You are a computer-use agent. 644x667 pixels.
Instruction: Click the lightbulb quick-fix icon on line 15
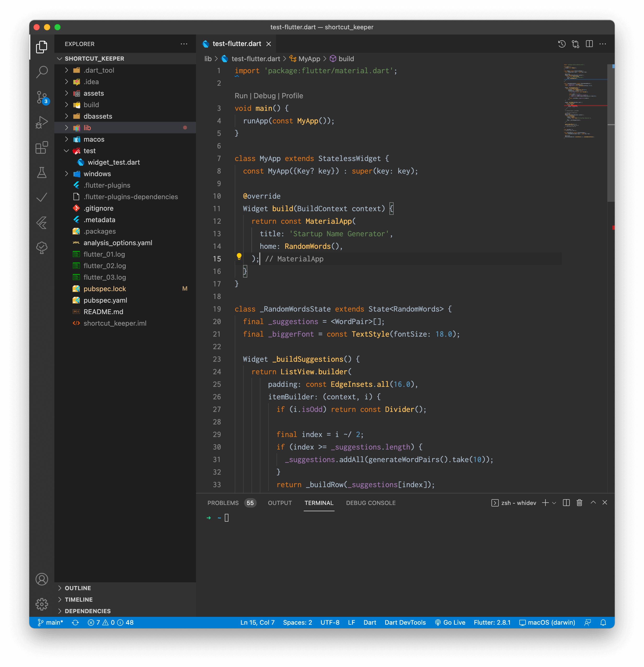(239, 257)
